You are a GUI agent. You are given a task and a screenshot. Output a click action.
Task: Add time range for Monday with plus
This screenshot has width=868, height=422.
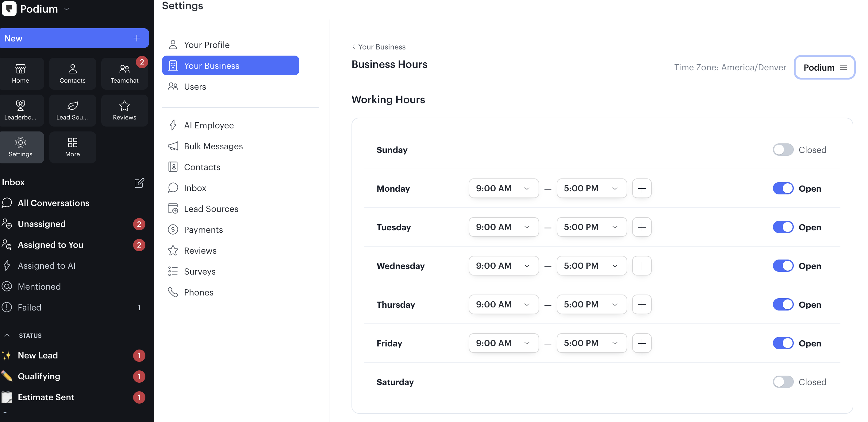click(x=642, y=188)
